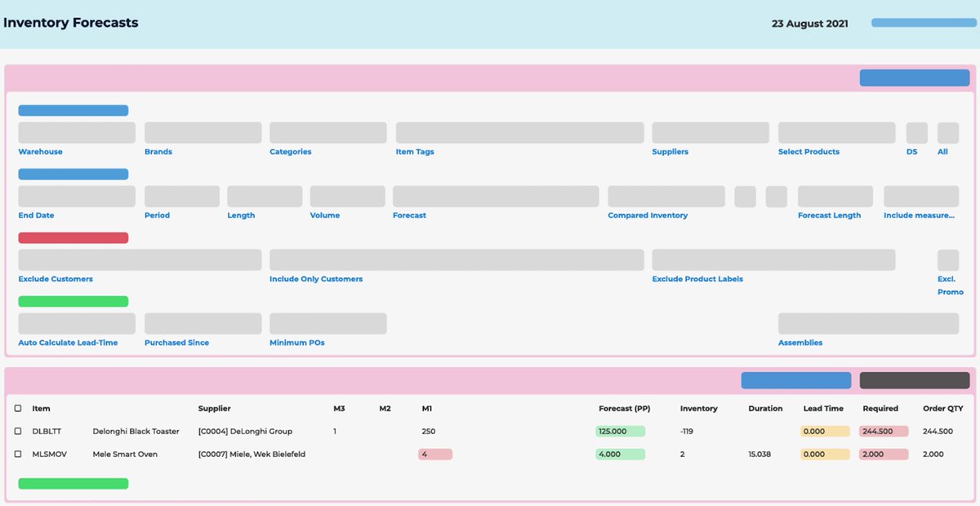Click the Minimum POs field
980x506 pixels.
pos(328,324)
